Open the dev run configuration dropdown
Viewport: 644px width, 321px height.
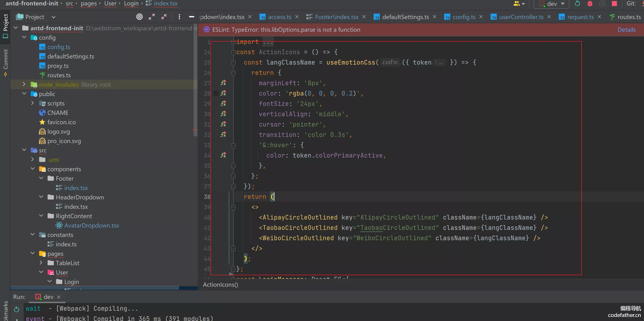[552, 4]
